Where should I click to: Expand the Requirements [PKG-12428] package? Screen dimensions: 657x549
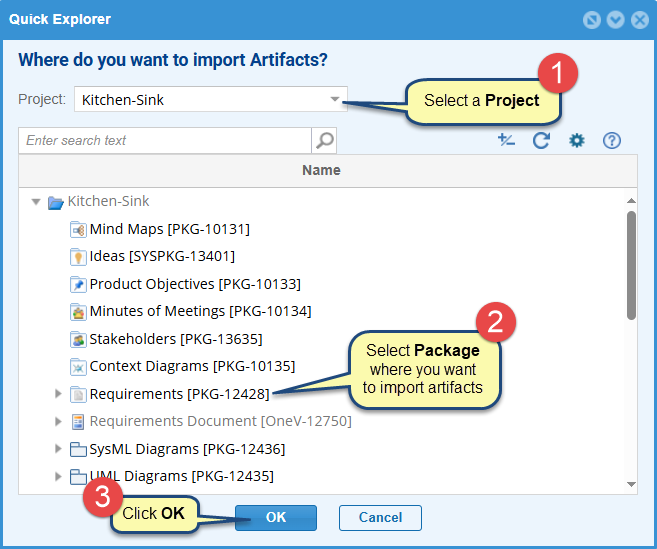coord(58,394)
